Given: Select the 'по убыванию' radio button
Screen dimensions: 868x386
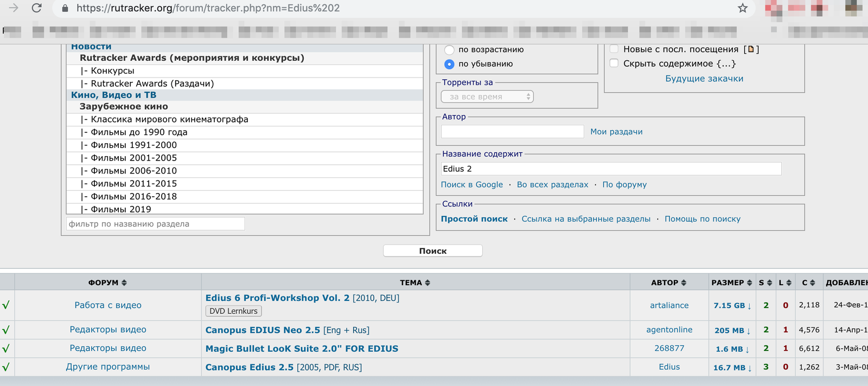Looking at the screenshot, I should [x=449, y=64].
